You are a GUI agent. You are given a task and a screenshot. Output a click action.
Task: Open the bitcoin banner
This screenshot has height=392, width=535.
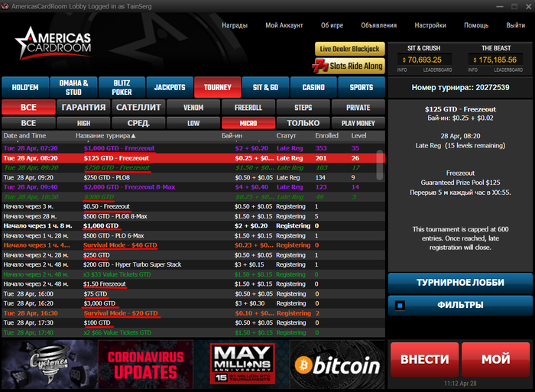(x=337, y=364)
